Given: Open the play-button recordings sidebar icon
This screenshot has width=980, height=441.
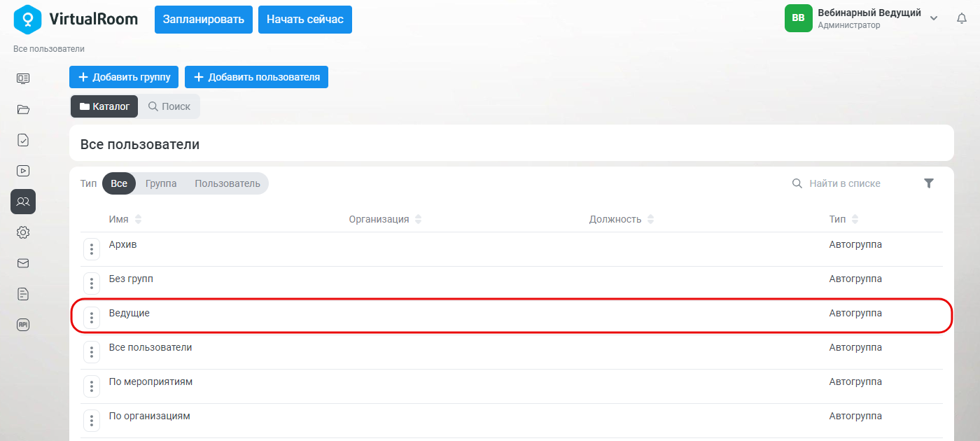Looking at the screenshot, I should pyautogui.click(x=23, y=170).
